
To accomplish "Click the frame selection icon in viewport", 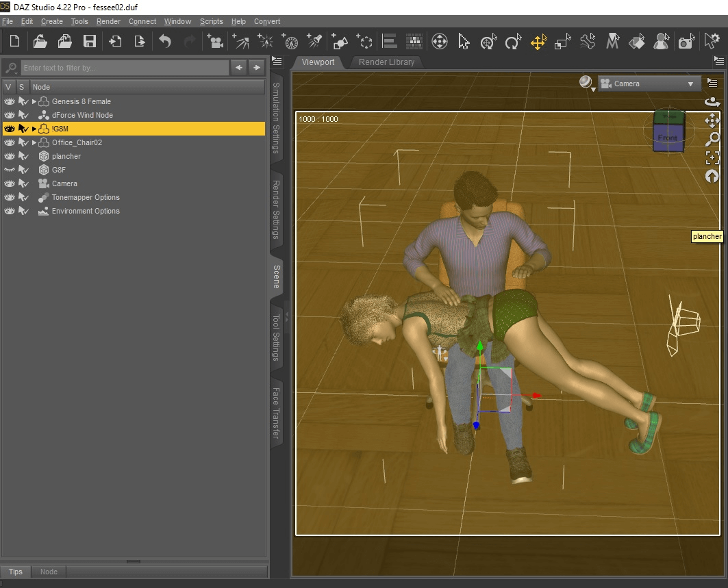I will click(712, 157).
